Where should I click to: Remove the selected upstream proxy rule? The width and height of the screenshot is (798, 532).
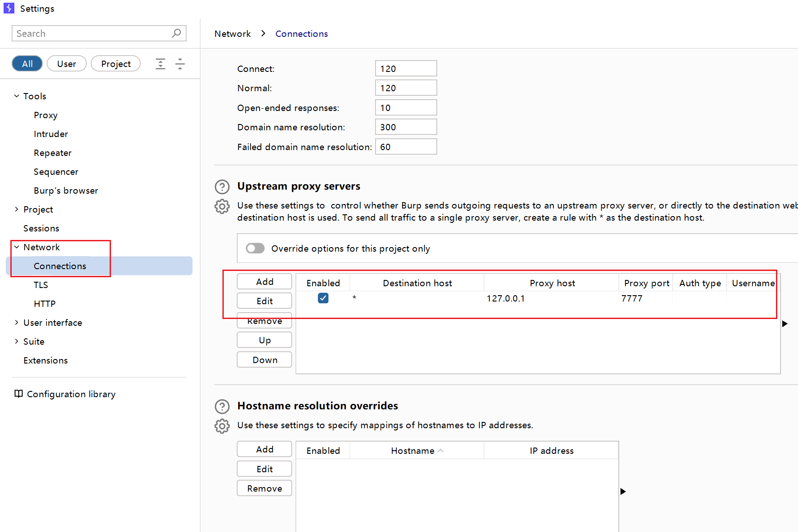pos(264,321)
